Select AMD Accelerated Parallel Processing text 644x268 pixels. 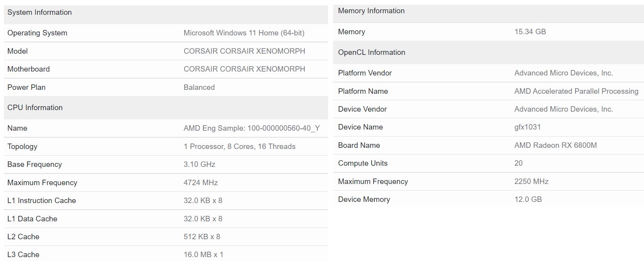(576, 91)
